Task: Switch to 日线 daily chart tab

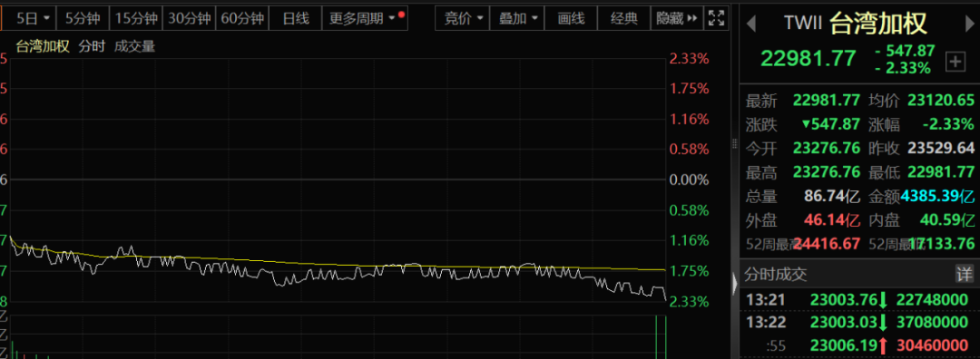Action: [x=296, y=19]
